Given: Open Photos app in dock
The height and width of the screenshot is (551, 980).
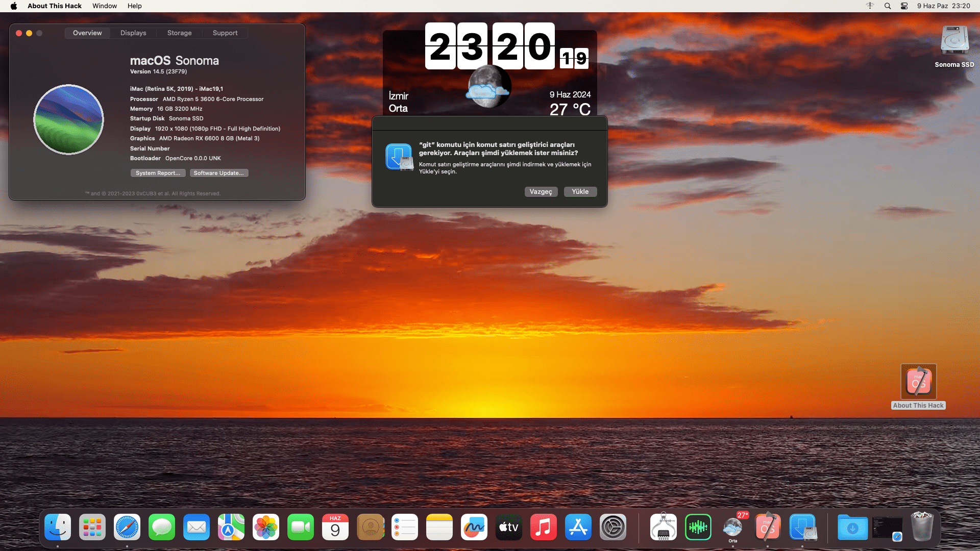Looking at the screenshot, I should coord(266,527).
